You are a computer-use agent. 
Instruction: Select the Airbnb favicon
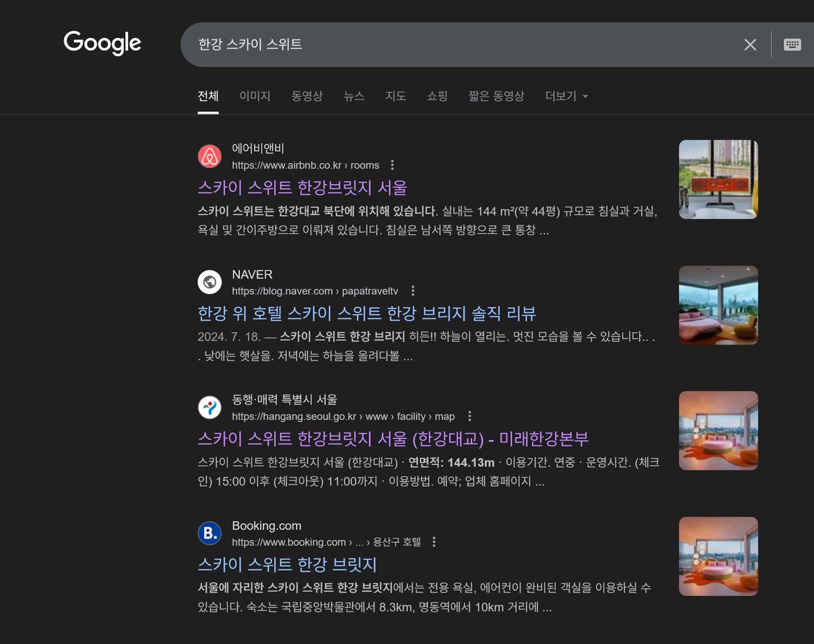pos(210,156)
